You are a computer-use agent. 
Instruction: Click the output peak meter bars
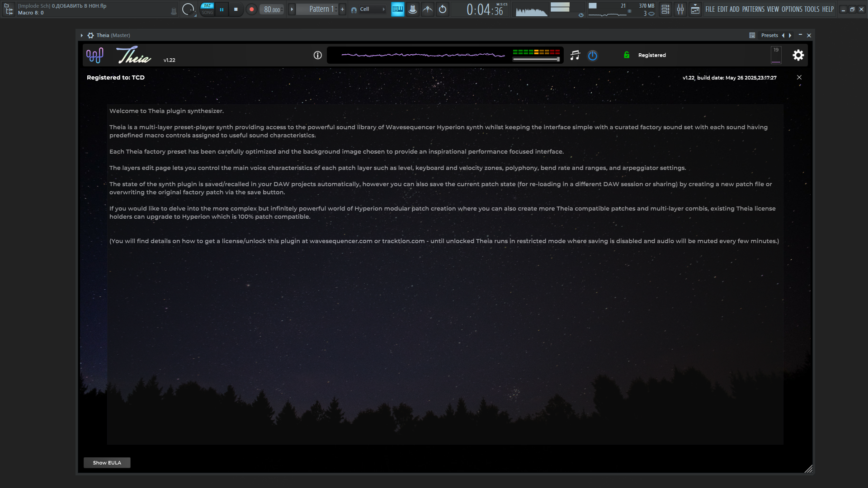click(560, 7)
